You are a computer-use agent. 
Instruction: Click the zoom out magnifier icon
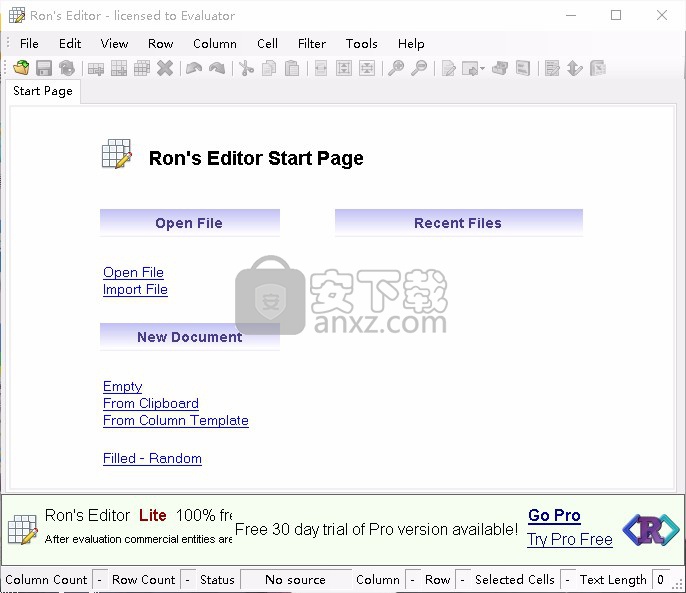pyautogui.click(x=419, y=68)
